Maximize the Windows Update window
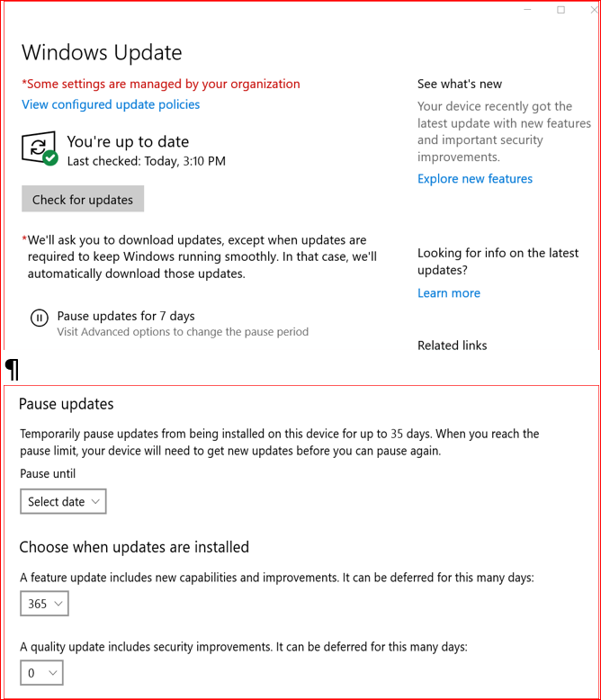 (561, 10)
